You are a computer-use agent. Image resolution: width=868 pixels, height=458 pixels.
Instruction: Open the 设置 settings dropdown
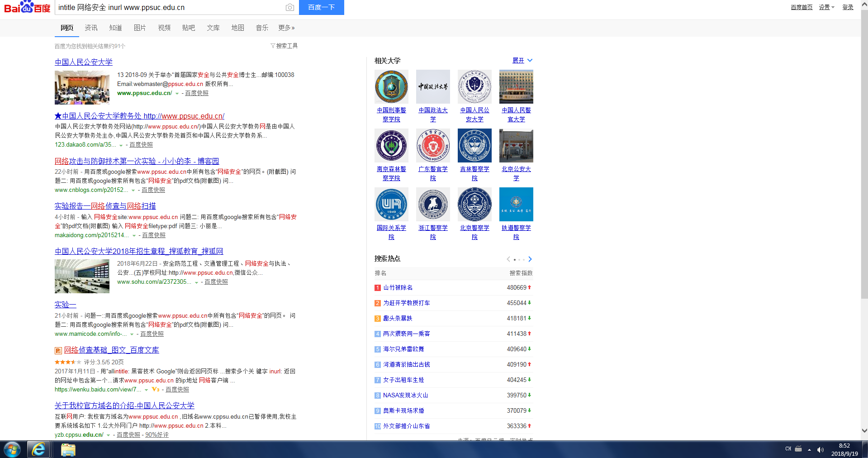(x=826, y=7)
